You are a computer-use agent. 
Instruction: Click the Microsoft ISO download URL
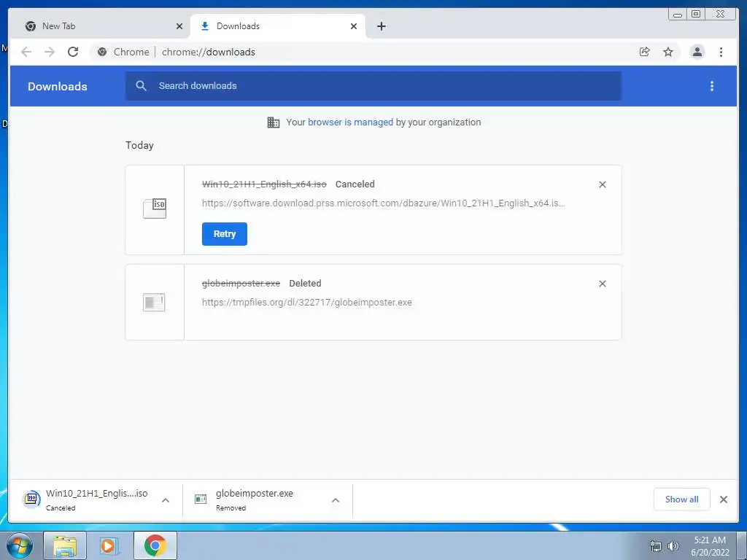coord(384,203)
